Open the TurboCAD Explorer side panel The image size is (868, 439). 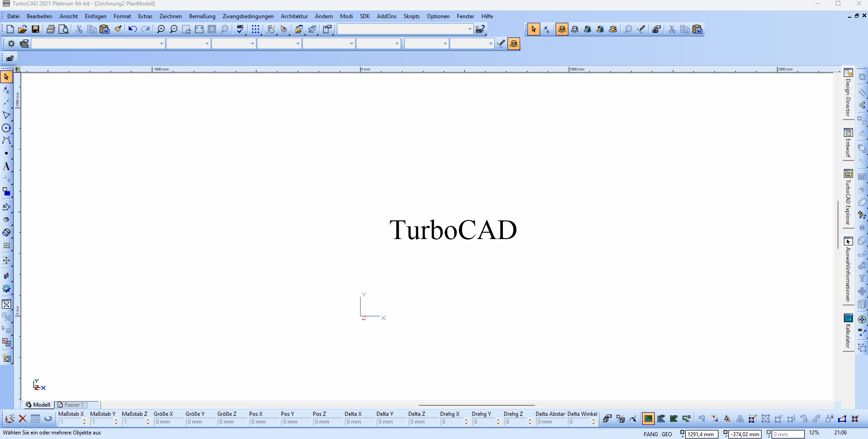click(848, 197)
